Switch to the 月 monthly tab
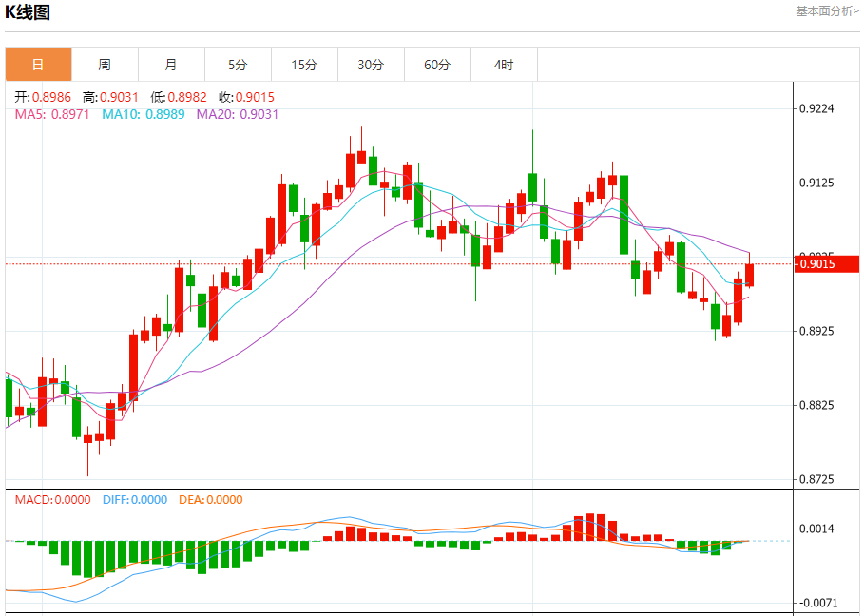The image size is (864, 616). coord(171,65)
